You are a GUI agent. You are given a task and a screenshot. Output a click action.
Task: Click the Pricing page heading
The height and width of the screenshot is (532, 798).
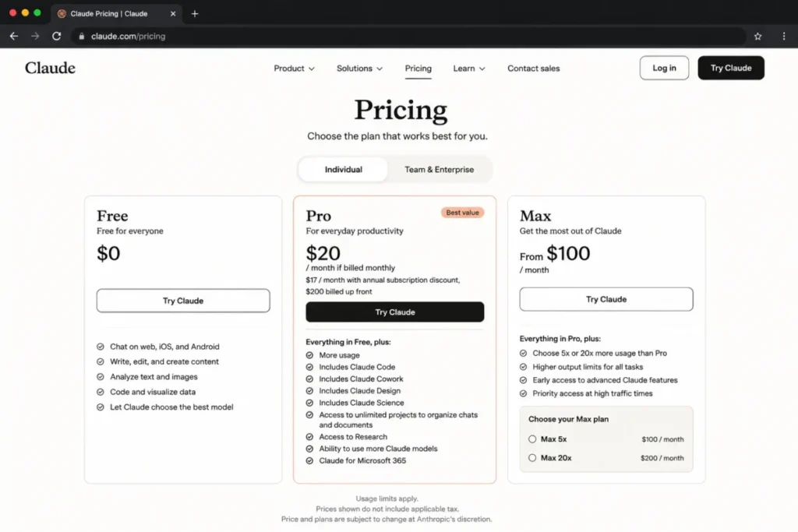click(401, 110)
